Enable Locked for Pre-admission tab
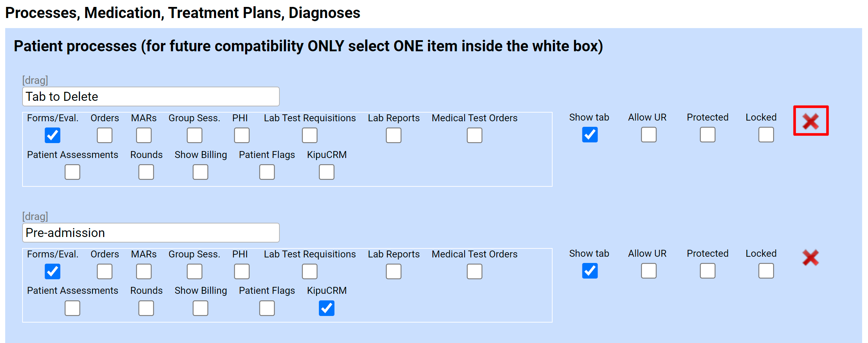 point(766,272)
